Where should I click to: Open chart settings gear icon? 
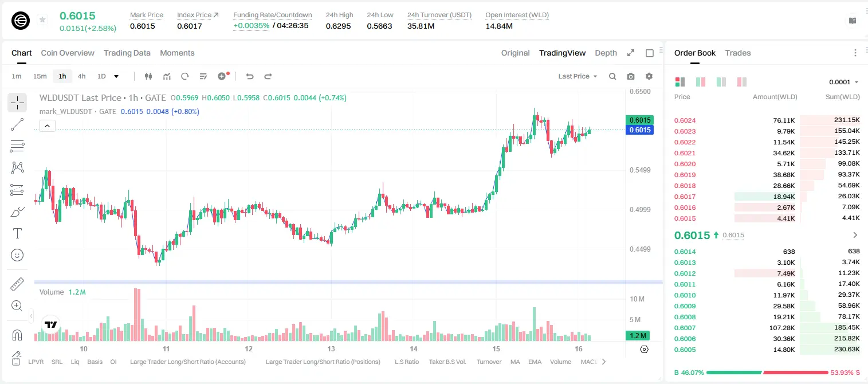pyautogui.click(x=649, y=76)
